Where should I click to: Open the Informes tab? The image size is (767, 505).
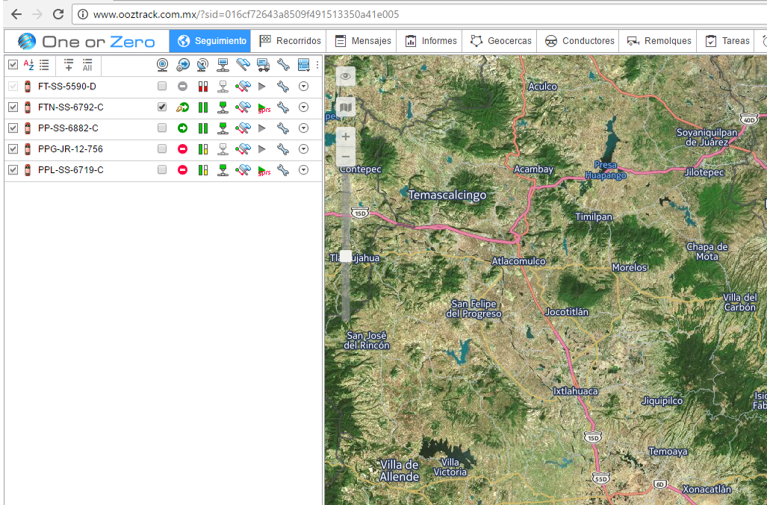pos(431,41)
